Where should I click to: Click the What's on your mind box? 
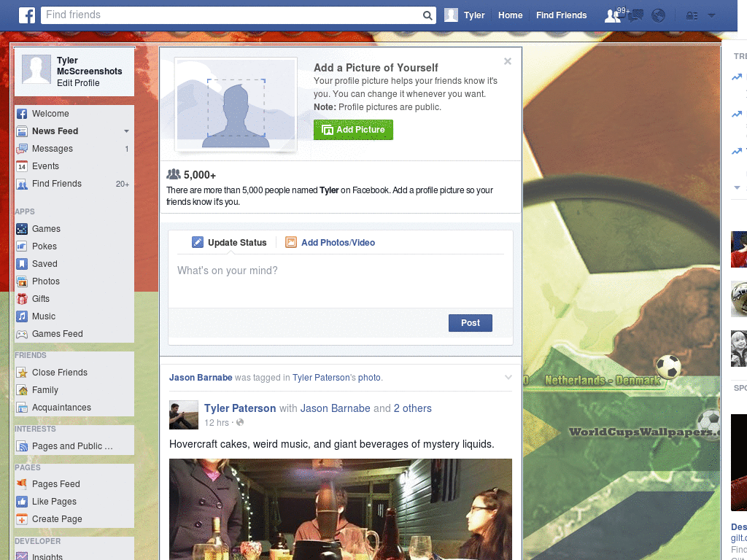pyautogui.click(x=341, y=281)
